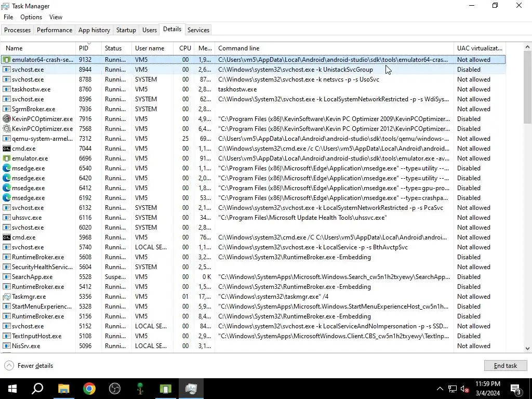Sort by the Status column header
This screenshot has width=532, height=399.
click(116, 48)
